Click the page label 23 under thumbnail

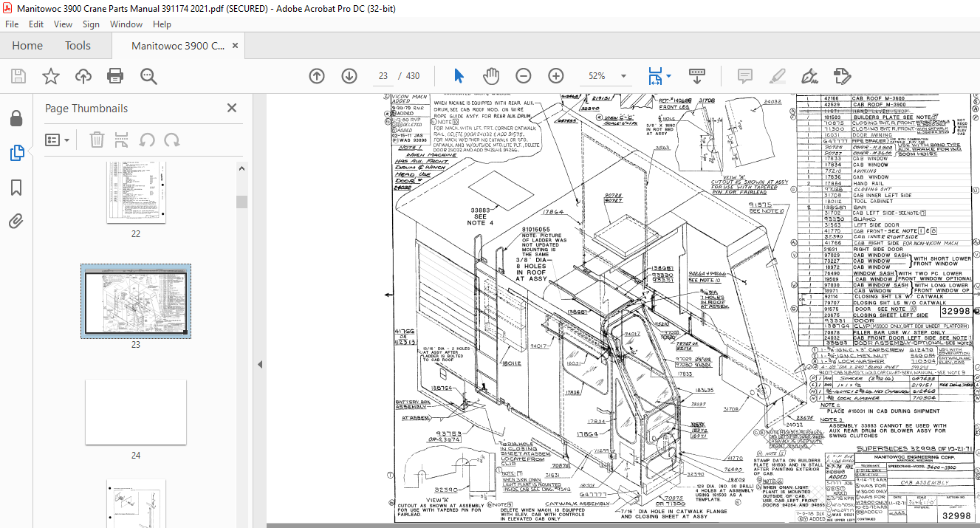[x=136, y=345]
